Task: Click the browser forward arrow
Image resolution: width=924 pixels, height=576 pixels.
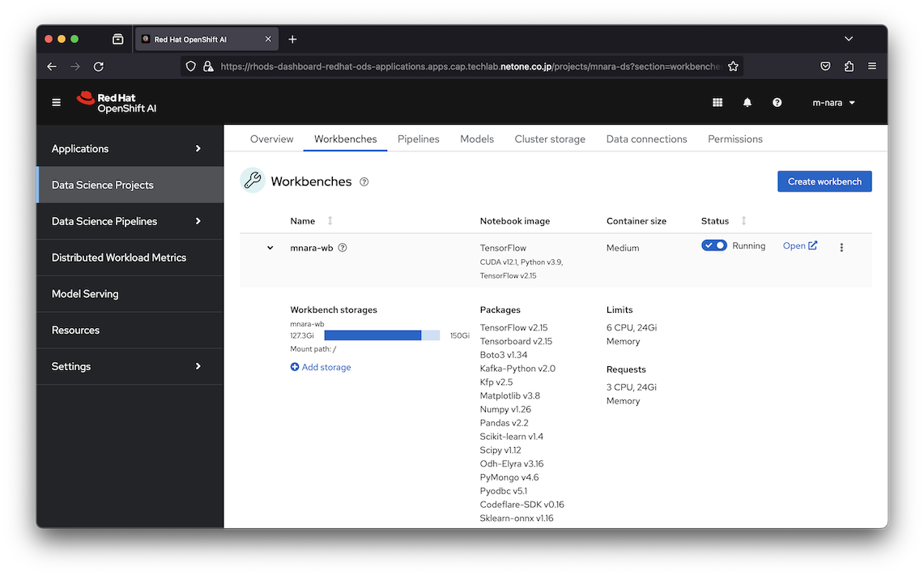Action: tap(75, 66)
